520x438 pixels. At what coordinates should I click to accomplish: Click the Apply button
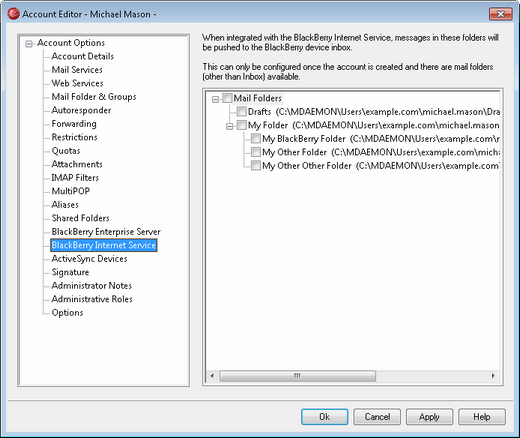point(429,417)
